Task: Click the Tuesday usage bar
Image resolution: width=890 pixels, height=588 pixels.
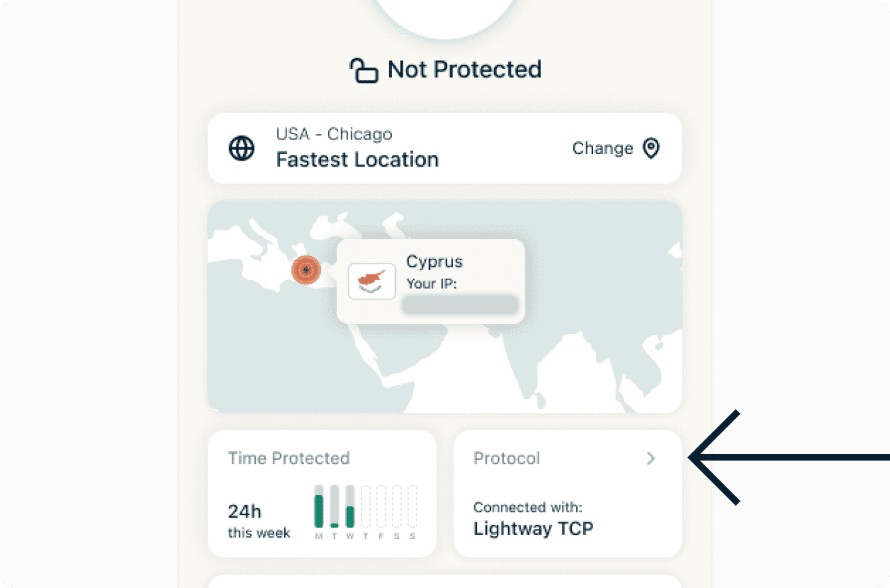Action: click(335, 507)
